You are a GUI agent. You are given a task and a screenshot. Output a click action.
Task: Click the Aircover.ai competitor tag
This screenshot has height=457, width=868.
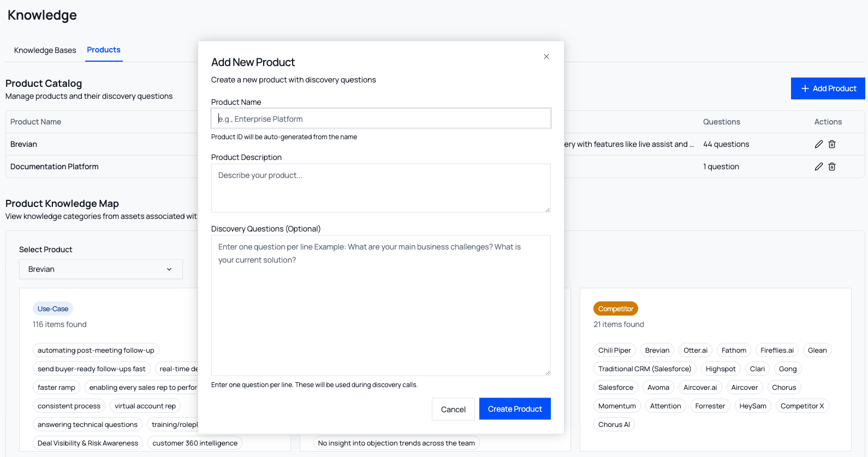[700, 388]
